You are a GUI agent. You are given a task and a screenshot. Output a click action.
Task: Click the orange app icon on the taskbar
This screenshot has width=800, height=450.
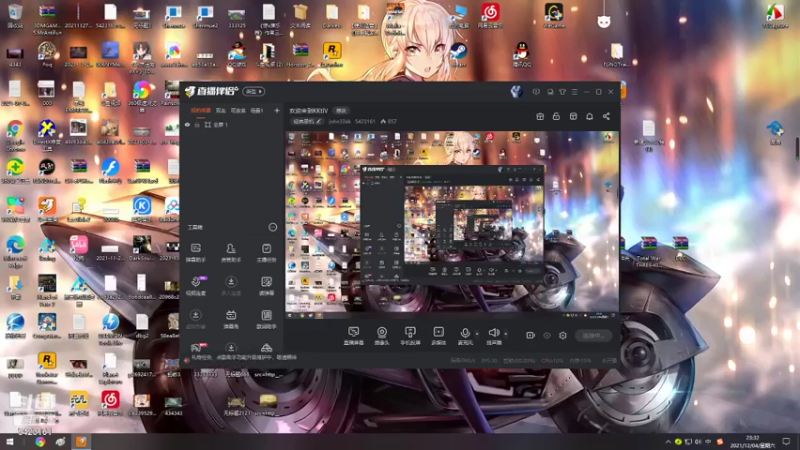(x=81, y=441)
